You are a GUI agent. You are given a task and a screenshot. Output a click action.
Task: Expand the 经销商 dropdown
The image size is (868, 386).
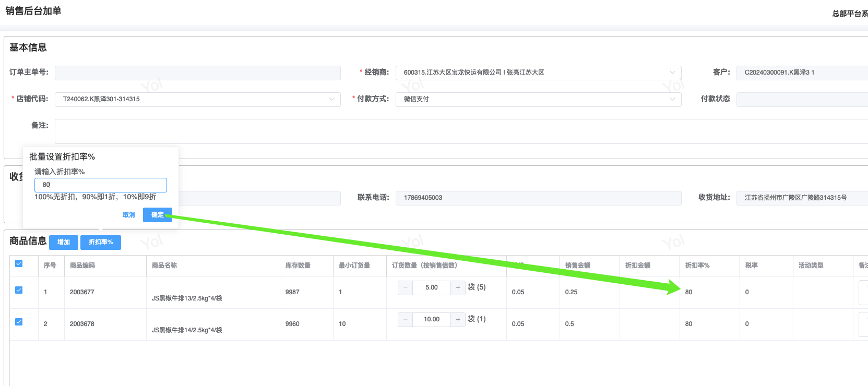(538, 73)
